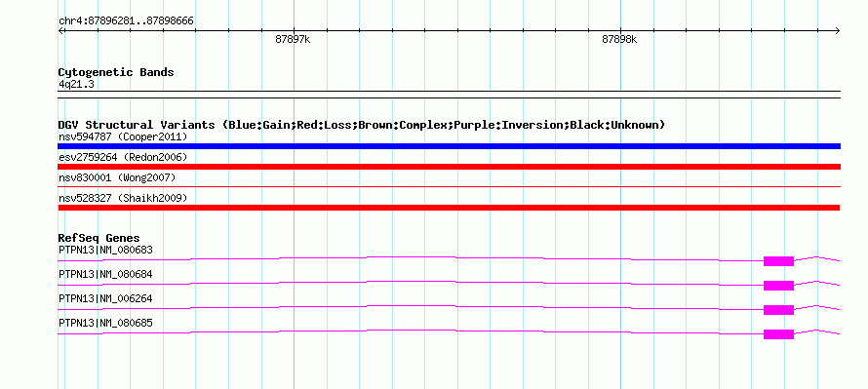The height and width of the screenshot is (389, 868).
Task: Click the exon box of NM_080684
Action: (x=778, y=286)
